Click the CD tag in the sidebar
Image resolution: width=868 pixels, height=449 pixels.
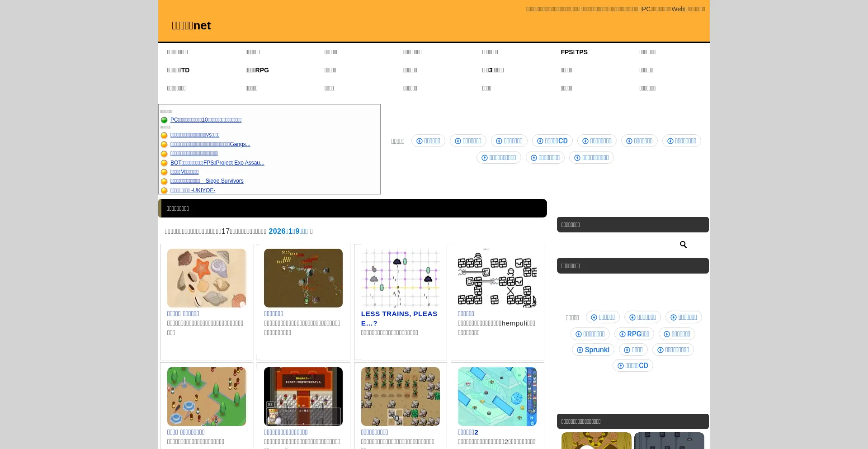point(632,366)
